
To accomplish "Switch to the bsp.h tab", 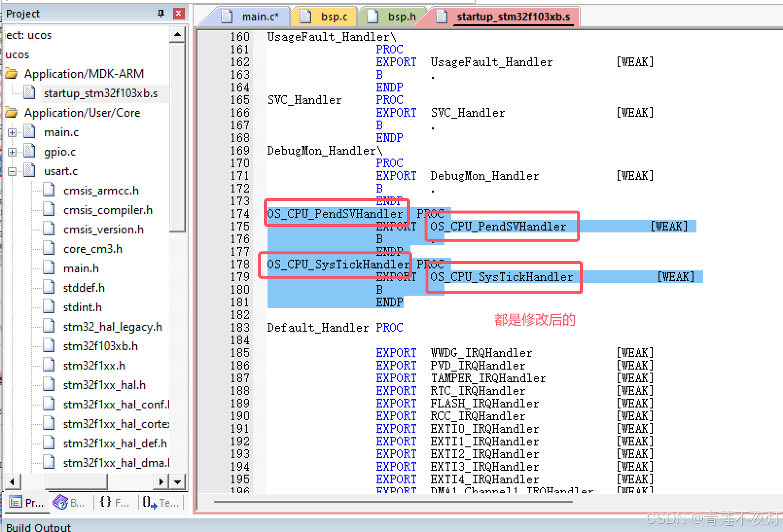I will pyautogui.click(x=402, y=16).
